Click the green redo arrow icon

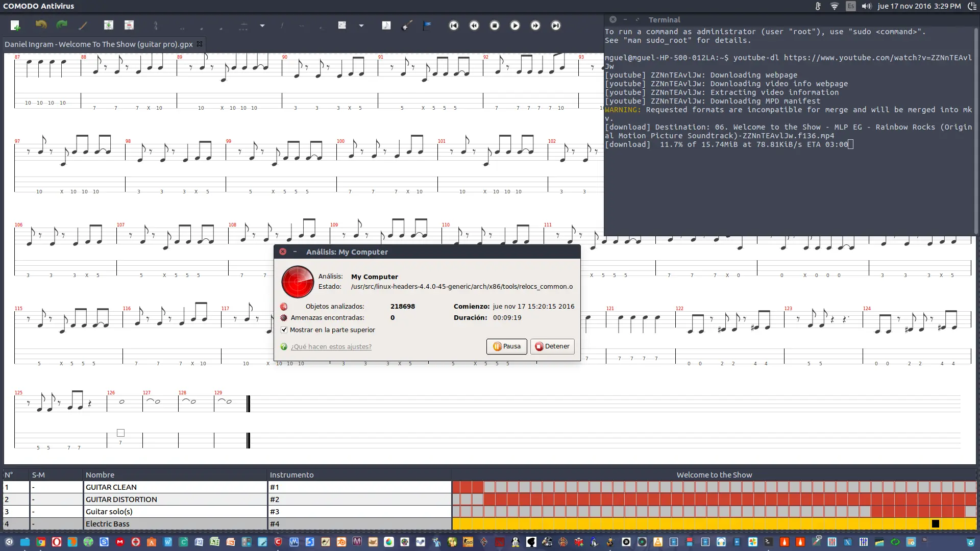click(x=62, y=25)
